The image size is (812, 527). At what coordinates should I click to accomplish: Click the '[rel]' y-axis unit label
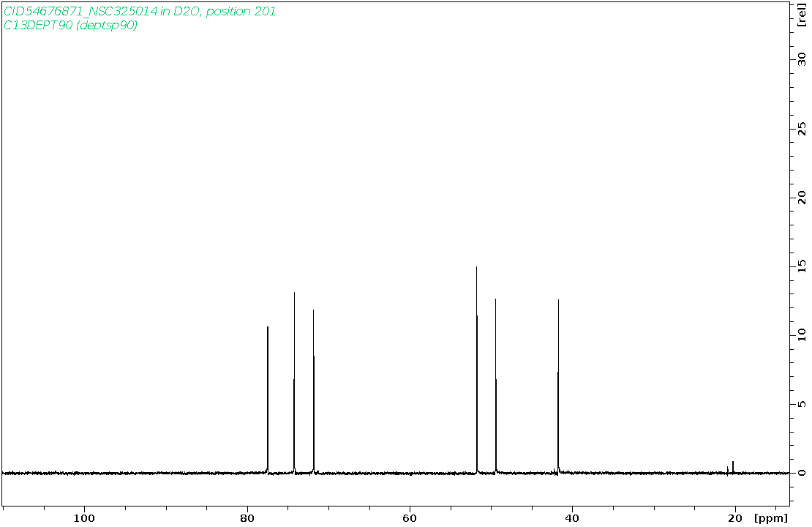[x=802, y=15]
